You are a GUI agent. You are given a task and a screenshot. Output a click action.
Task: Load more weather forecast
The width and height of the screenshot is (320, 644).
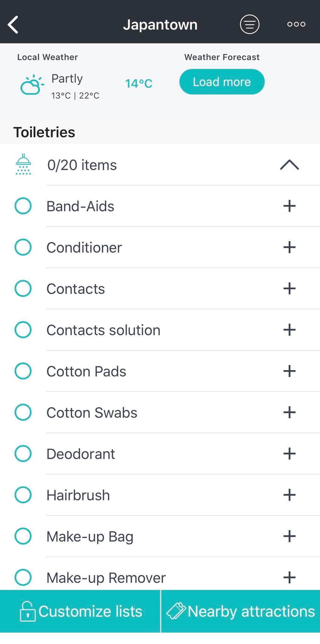tap(222, 82)
